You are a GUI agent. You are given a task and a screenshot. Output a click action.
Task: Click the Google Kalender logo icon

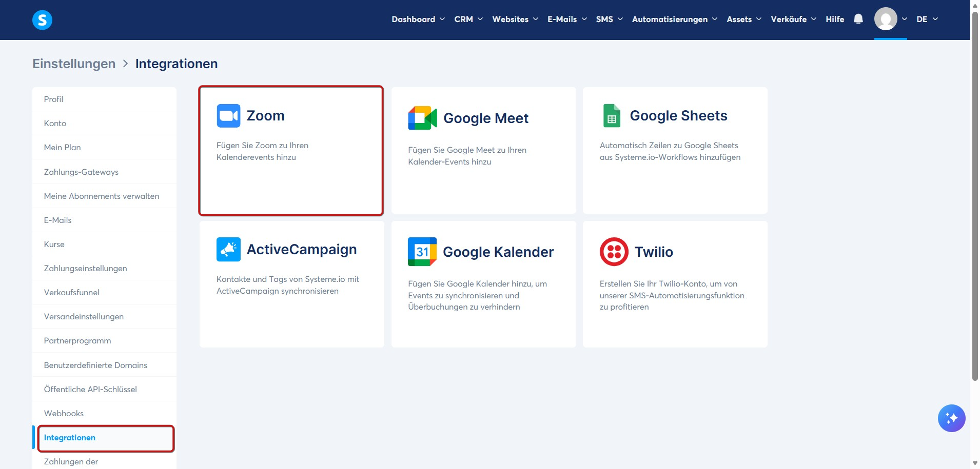point(422,252)
